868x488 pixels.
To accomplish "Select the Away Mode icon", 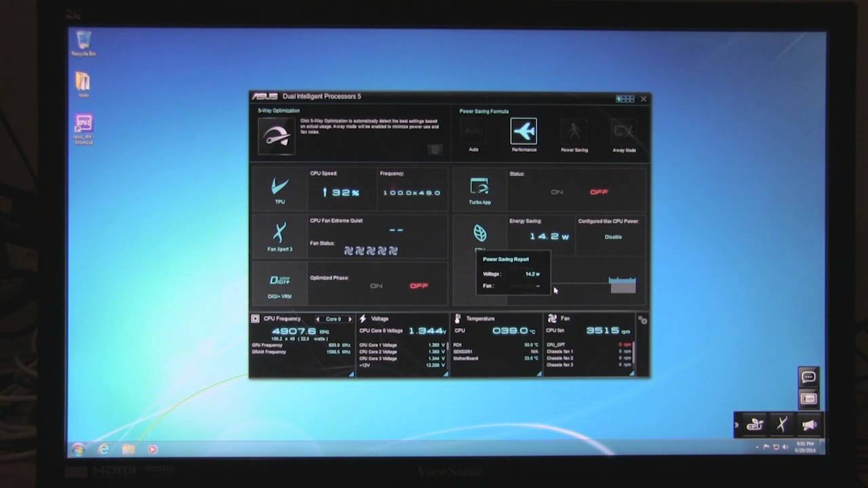I will click(x=624, y=131).
